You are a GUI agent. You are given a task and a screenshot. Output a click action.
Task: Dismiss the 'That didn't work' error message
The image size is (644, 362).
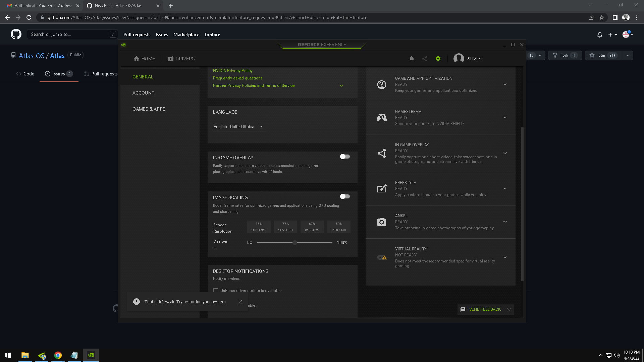[240, 302]
